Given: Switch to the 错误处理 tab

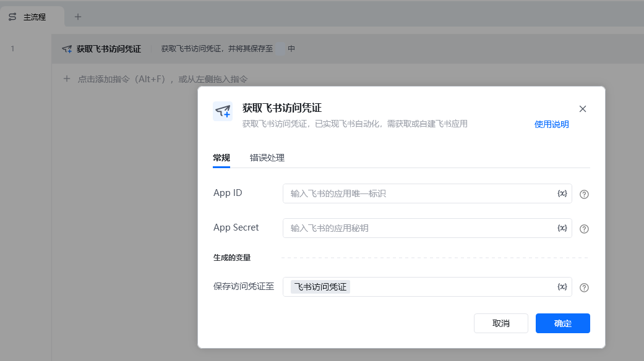Looking at the screenshot, I should [267, 158].
